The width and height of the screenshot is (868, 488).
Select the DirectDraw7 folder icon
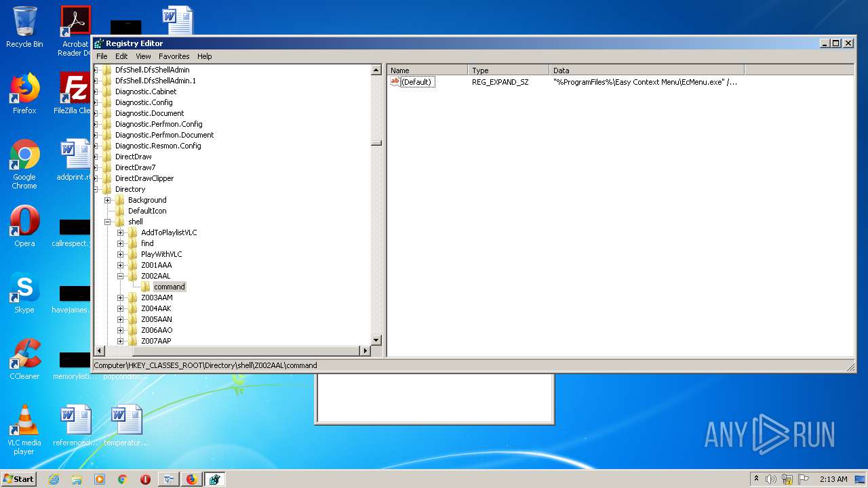coord(107,167)
